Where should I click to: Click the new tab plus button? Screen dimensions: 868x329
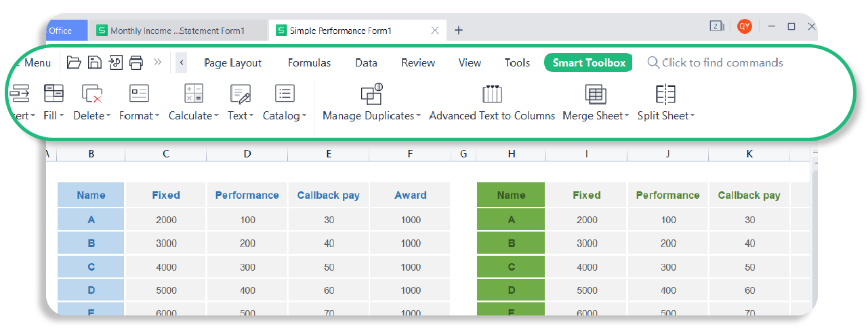click(459, 31)
